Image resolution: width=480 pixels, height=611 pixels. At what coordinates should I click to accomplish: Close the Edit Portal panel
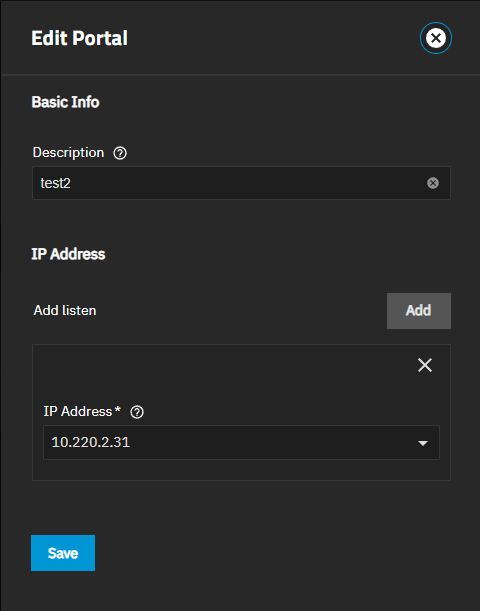436,38
